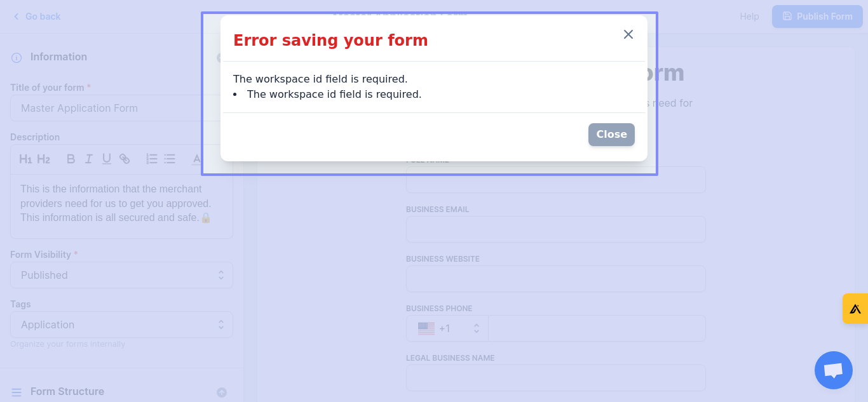The width and height of the screenshot is (868, 402).
Task: Open the Tags dropdown
Action: tap(121, 325)
